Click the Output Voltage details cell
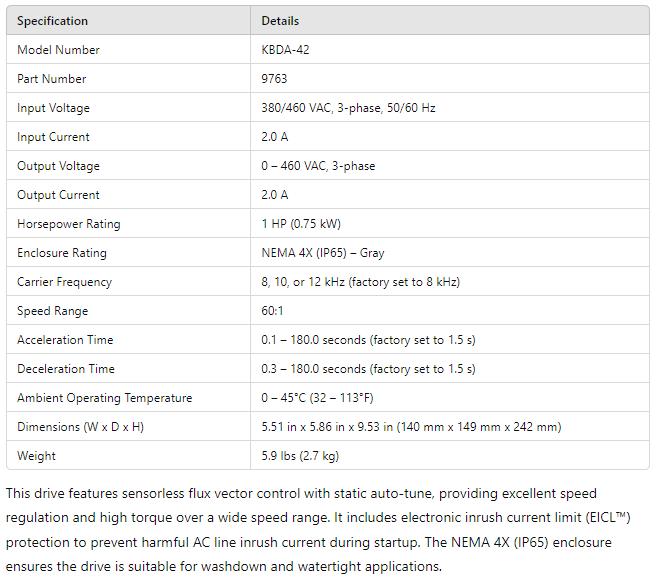This screenshot has width=658, height=581. pos(318,166)
